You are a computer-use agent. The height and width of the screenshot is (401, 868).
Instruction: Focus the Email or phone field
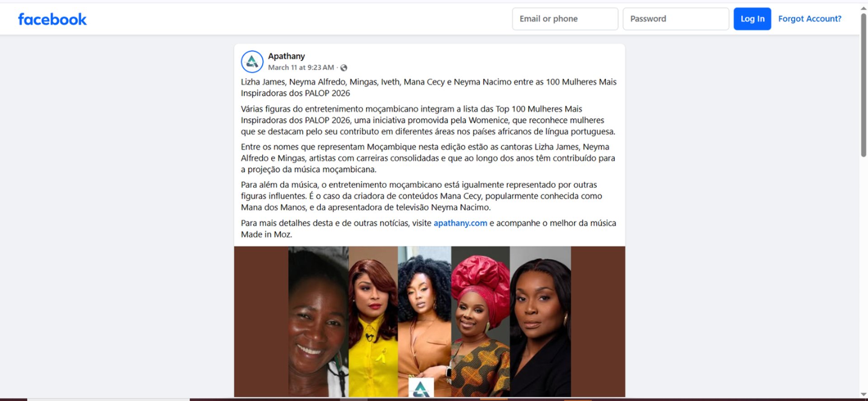pyautogui.click(x=565, y=19)
